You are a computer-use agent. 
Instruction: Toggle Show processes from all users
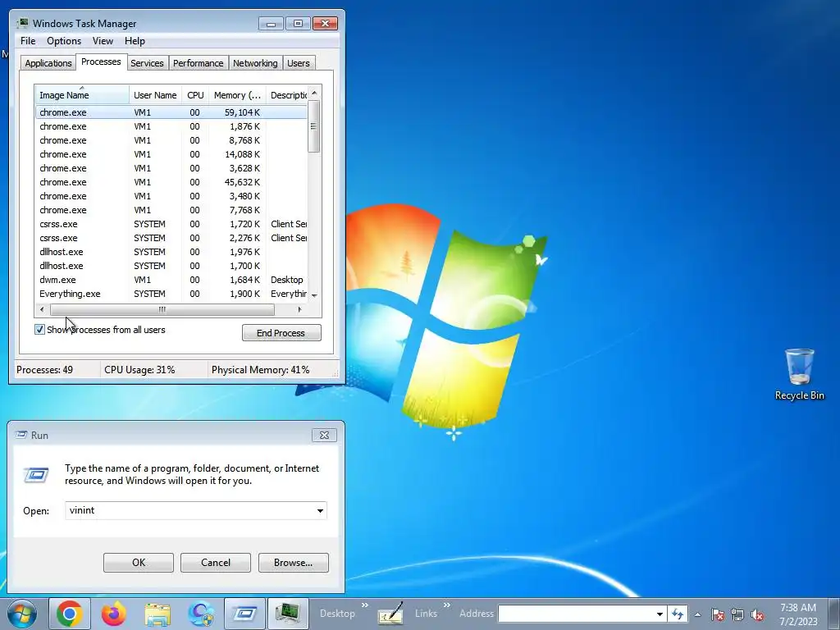click(x=39, y=330)
